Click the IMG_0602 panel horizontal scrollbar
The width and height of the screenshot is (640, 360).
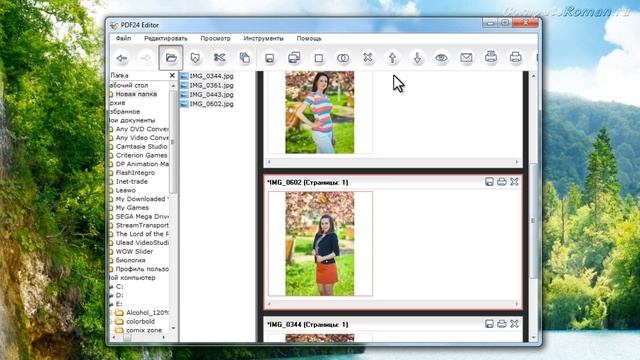tap(393, 304)
